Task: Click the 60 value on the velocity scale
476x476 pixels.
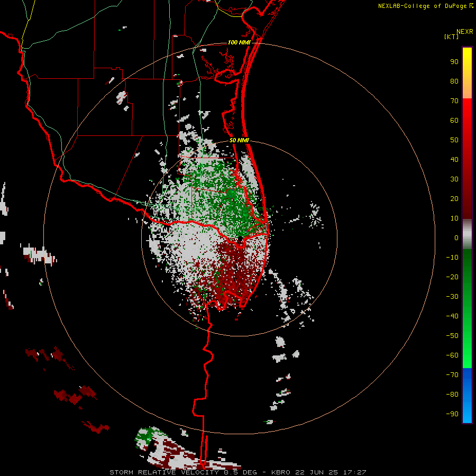Action: coord(454,121)
